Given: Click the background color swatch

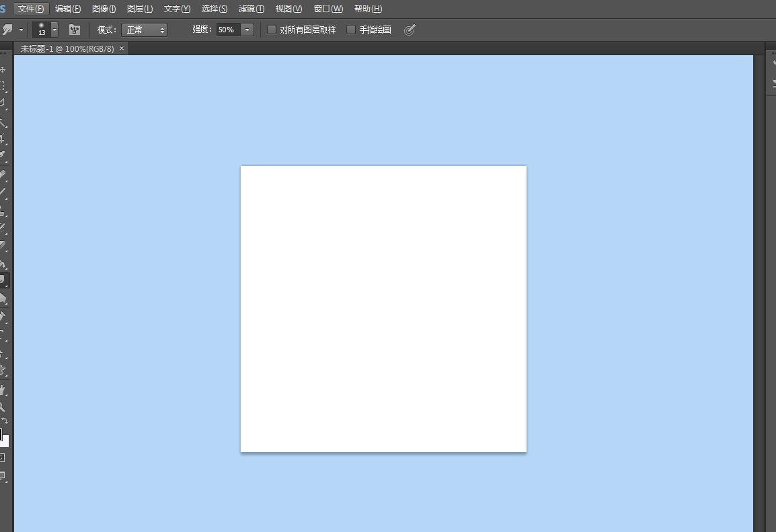Looking at the screenshot, I should pyautogui.click(x=5, y=442).
